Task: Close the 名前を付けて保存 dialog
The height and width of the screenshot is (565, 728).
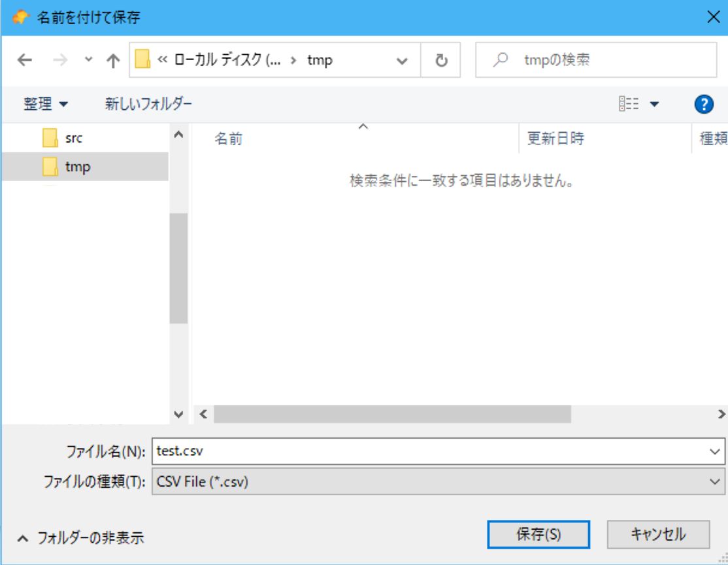Action: tap(714, 17)
